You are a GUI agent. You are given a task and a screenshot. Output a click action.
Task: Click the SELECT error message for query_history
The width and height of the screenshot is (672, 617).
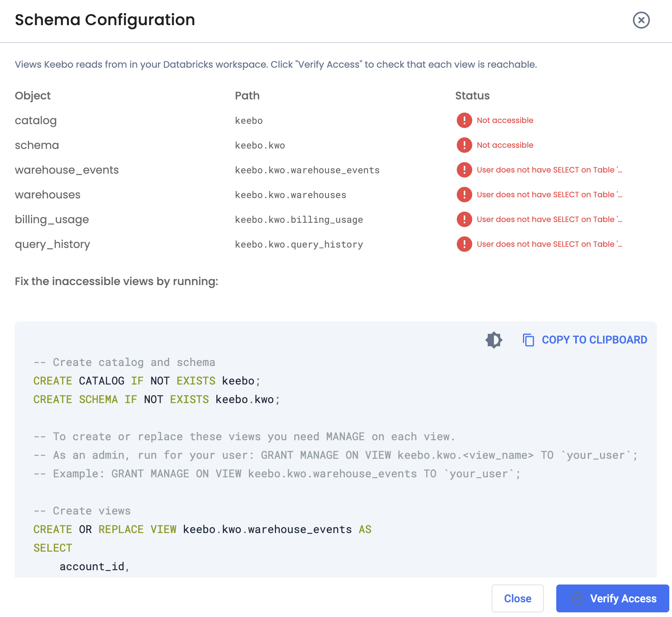[549, 244]
